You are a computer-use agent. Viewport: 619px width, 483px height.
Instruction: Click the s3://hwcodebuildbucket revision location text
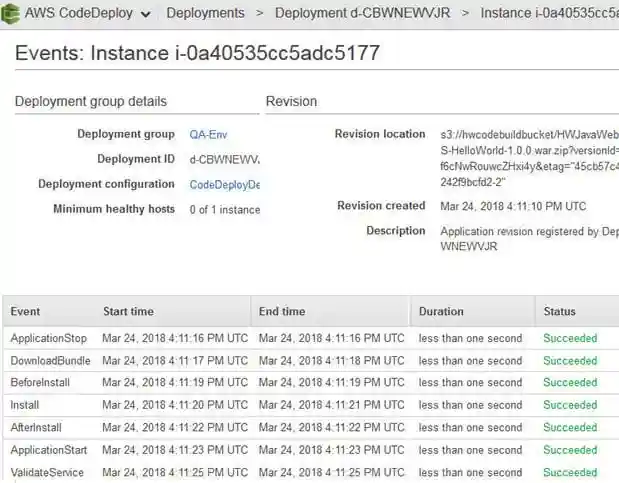tap(529, 158)
